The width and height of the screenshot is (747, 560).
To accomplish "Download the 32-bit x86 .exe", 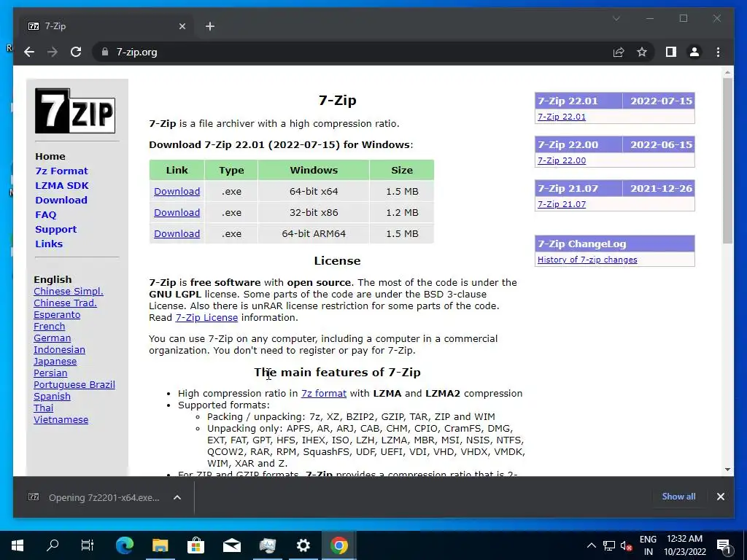I will (x=177, y=212).
